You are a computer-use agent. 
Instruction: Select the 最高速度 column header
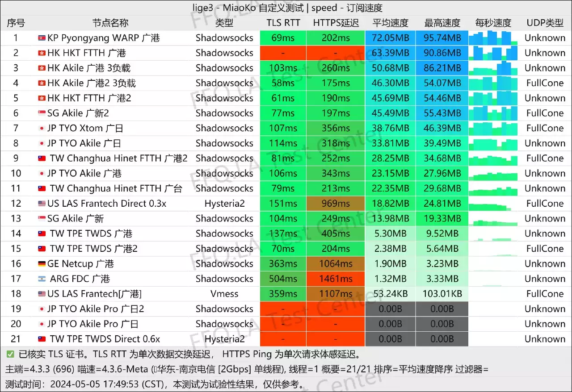(442, 23)
